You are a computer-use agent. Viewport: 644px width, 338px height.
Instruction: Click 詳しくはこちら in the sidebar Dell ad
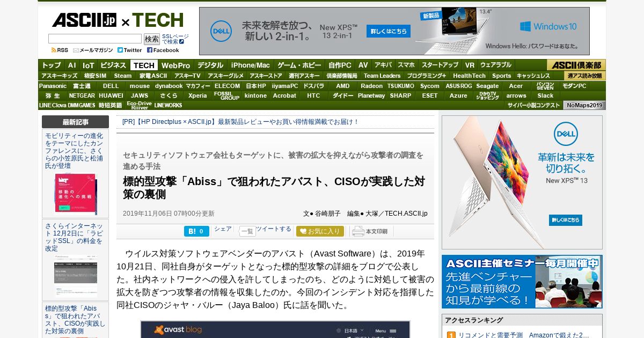point(566,220)
